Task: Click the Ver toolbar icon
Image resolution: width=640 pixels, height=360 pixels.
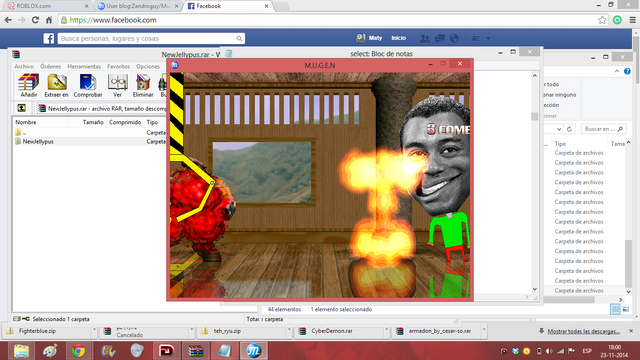Action: click(x=117, y=85)
